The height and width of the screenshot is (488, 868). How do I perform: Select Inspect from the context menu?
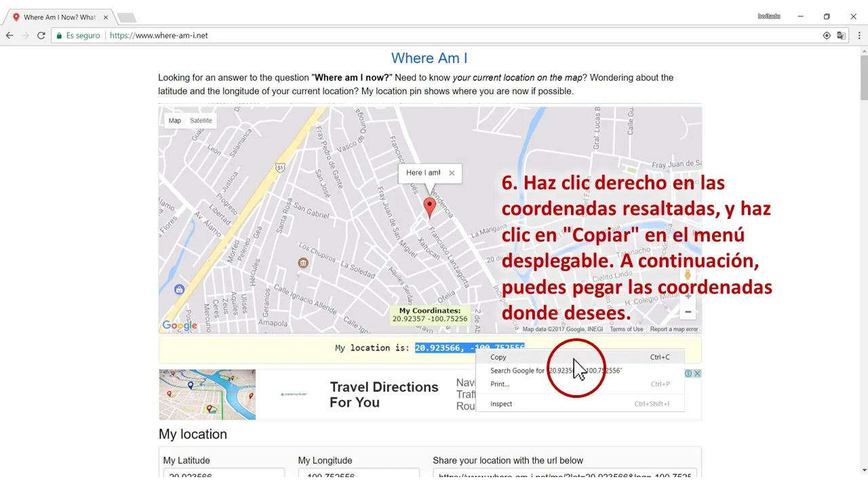580,404
